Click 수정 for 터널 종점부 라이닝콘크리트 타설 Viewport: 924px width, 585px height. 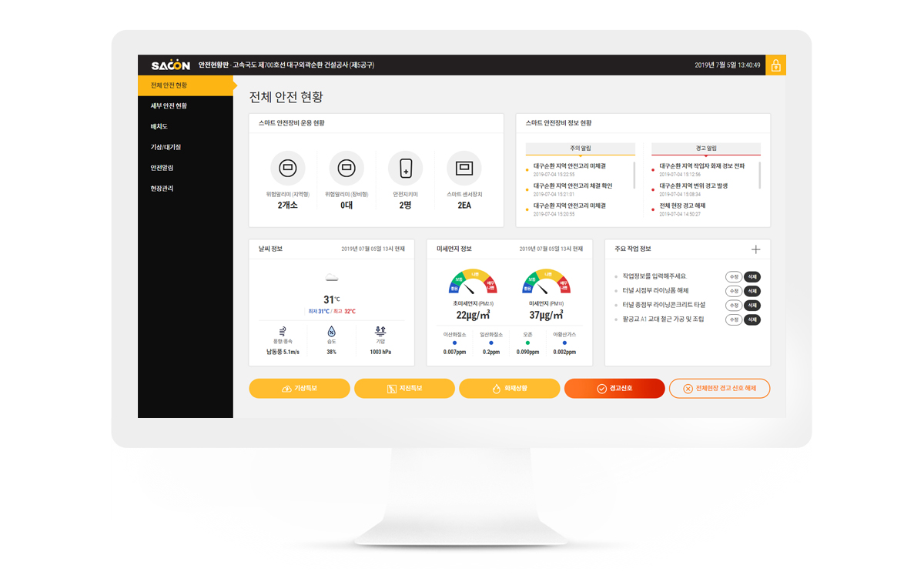point(734,306)
